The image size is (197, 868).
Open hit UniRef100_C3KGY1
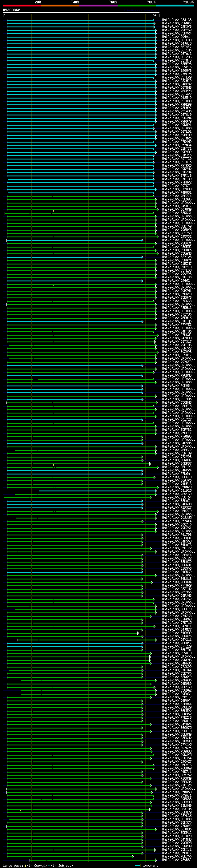(x=177, y=260)
